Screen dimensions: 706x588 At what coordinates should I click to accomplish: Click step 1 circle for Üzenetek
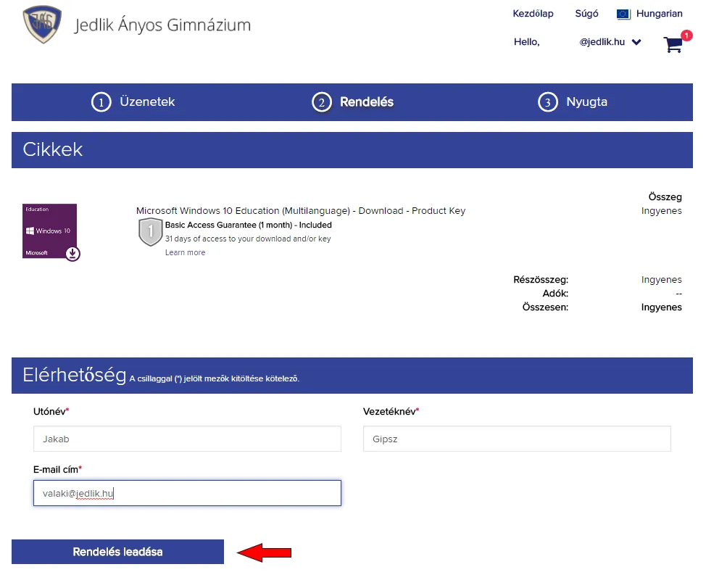pyautogui.click(x=101, y=102)
